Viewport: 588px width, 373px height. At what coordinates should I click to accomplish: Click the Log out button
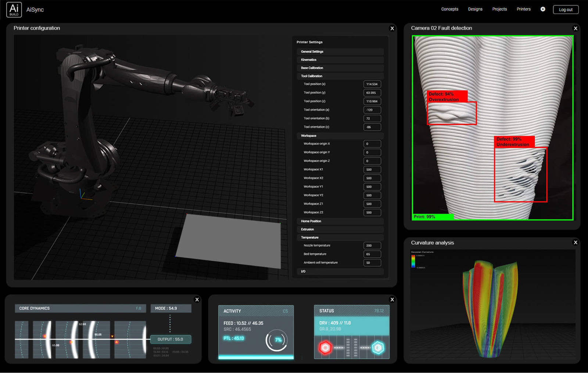click(x=566, y=10)
